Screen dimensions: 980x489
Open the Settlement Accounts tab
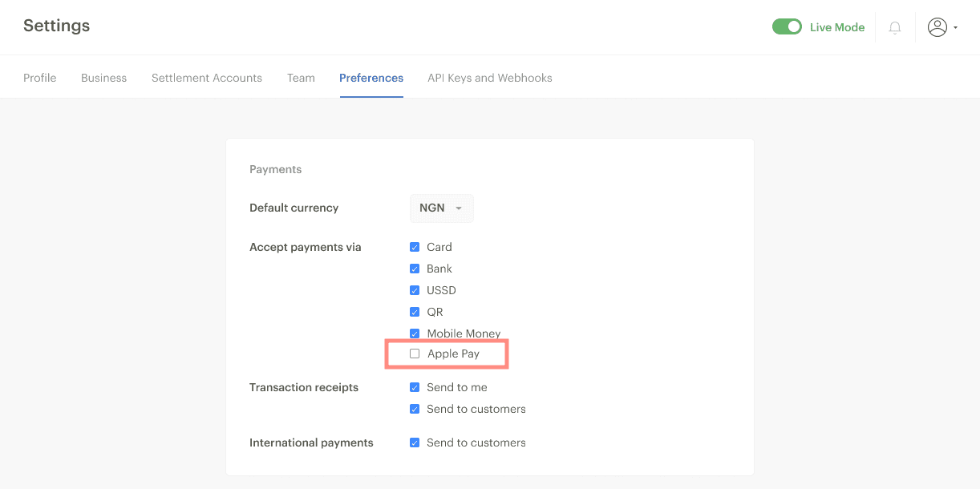click(x=207, y=78)
